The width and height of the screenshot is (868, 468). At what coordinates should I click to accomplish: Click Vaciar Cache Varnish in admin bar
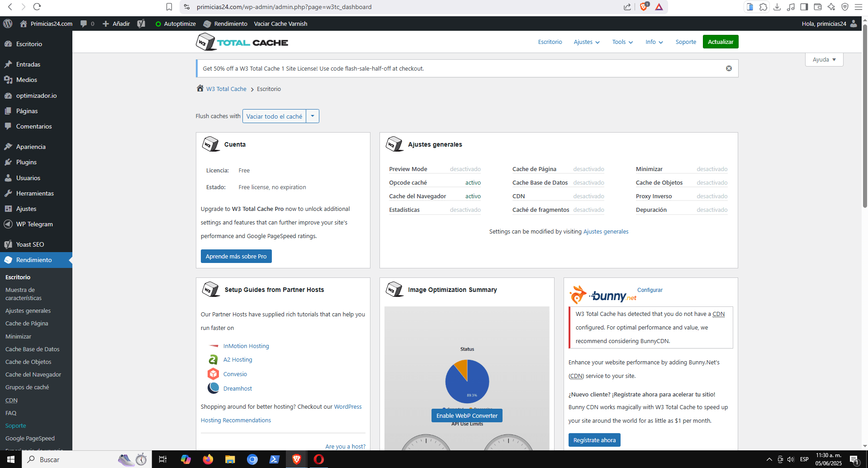(280, 24)
